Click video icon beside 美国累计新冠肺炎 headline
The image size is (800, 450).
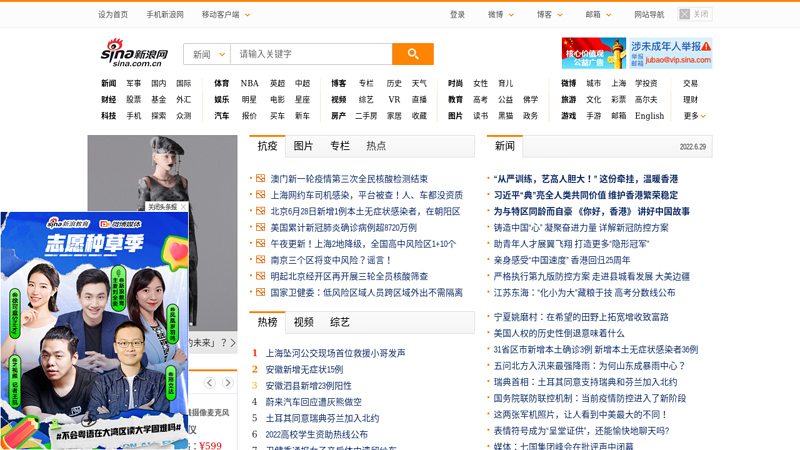(260, 228)
